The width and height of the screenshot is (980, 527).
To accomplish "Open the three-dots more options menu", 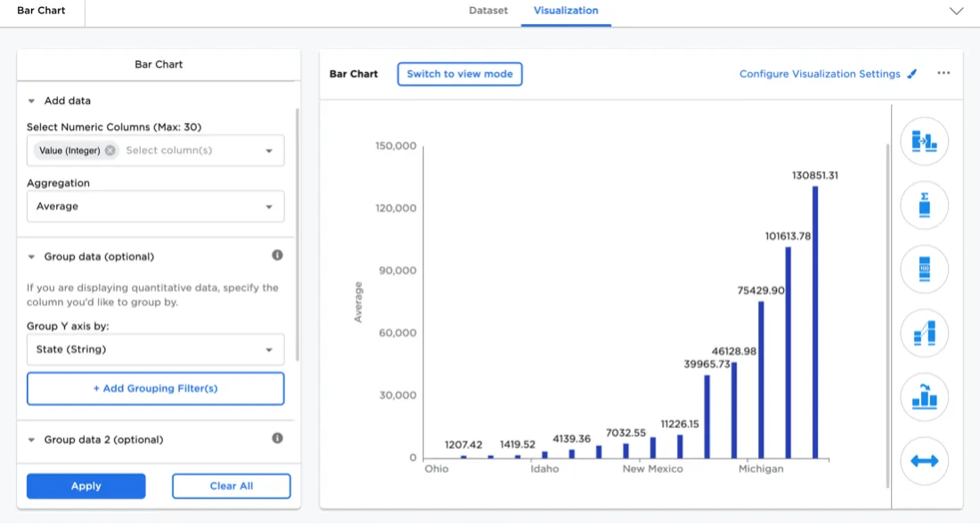I will (x=943, y=74).
